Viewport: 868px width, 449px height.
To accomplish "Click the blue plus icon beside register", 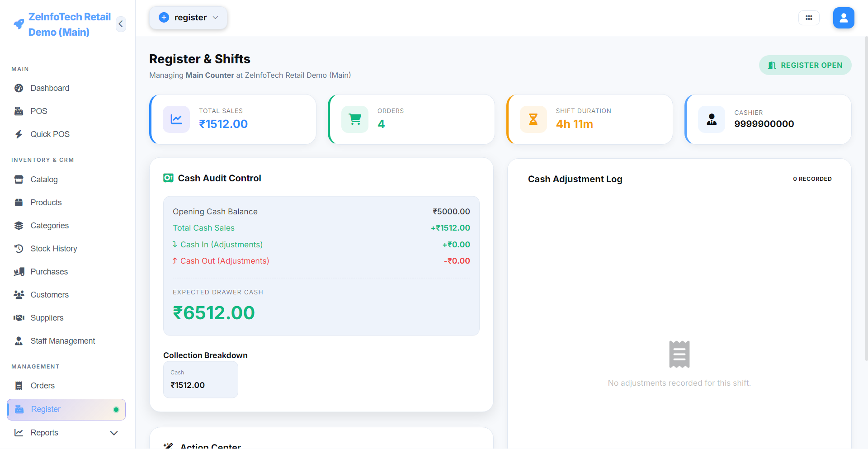I will coord(164,18).
